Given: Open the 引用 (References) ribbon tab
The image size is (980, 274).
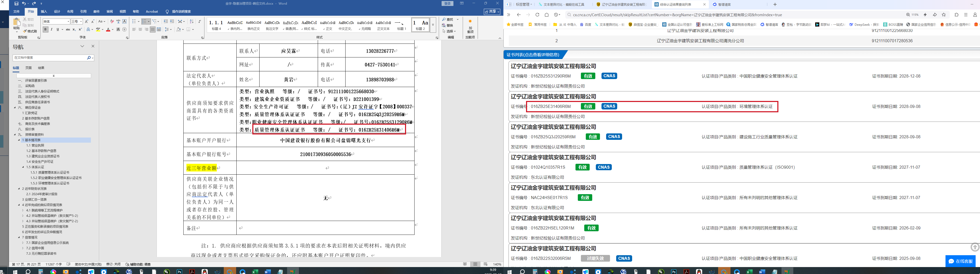Looking at the screenshot, I should [83, 12].
